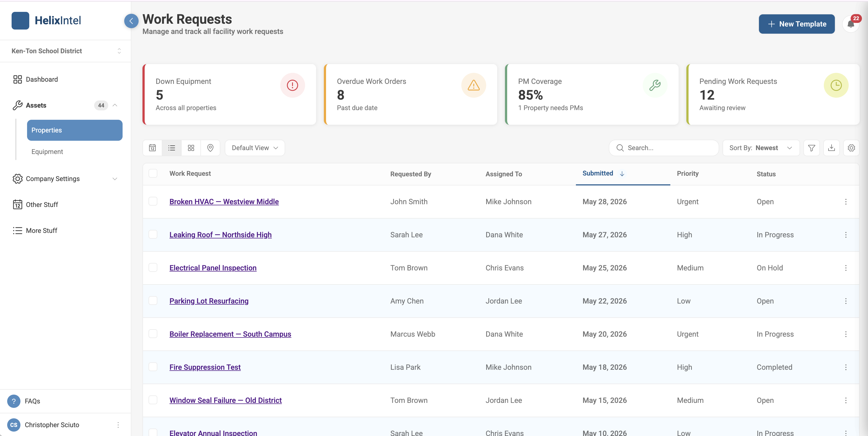This screenshot has width=868, height=436.
Task: Open row menu for Electrical Panel Inspection
Action: (x=846, y=268)
